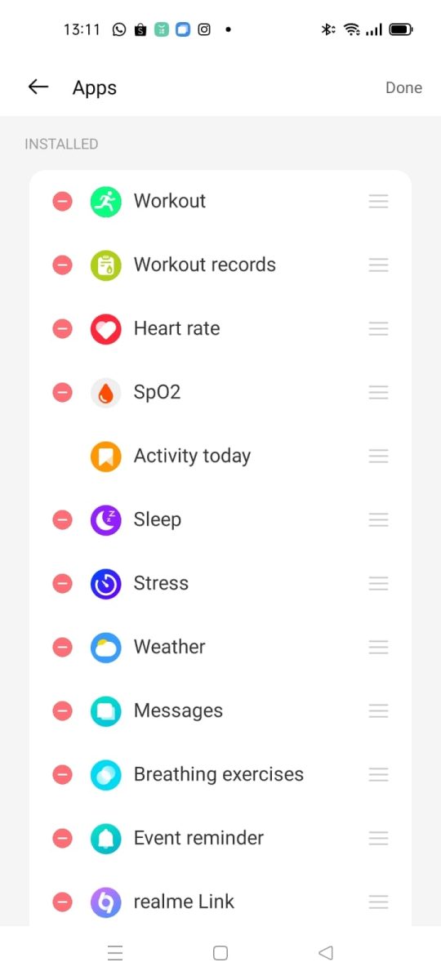Open Android recent apps menu button

(x=115, y=952)
